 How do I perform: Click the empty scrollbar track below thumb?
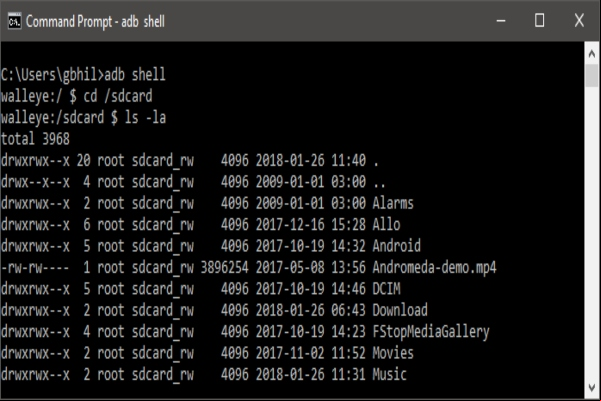tap(592, 234)
